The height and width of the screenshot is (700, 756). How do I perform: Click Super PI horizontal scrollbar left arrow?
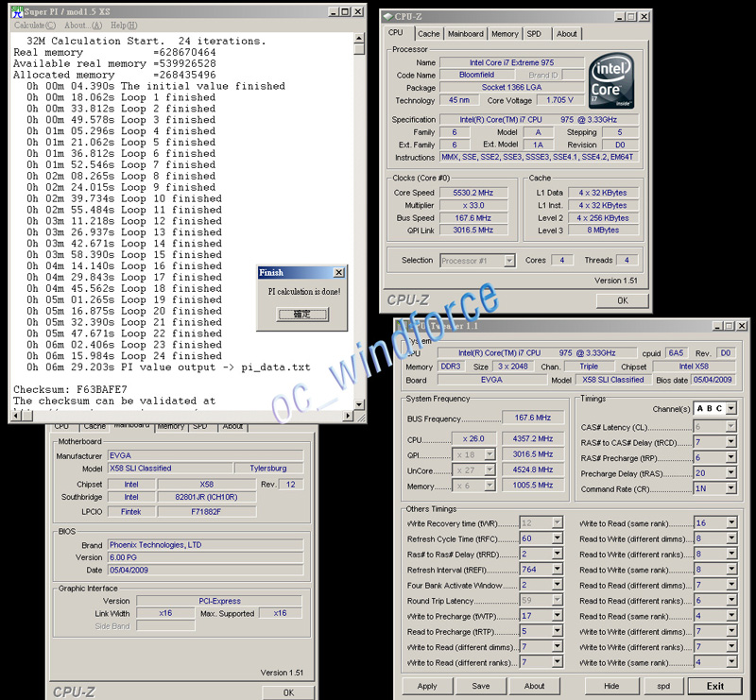16,415
